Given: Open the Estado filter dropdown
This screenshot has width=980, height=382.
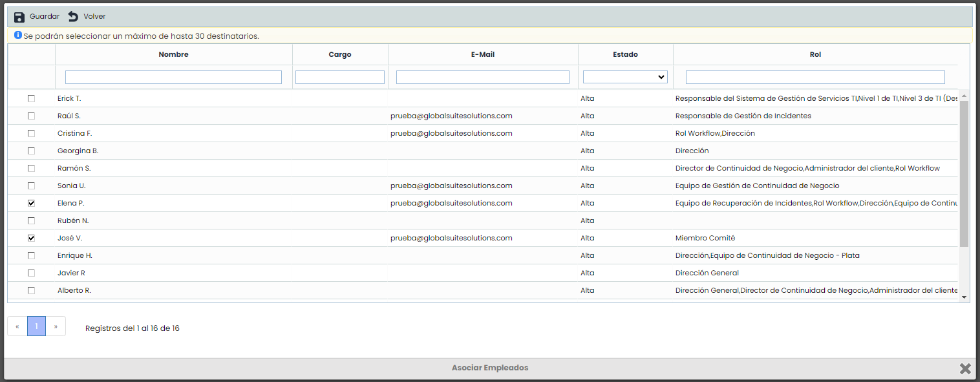Looking at the screenshot, I should [x=624, y=77].
